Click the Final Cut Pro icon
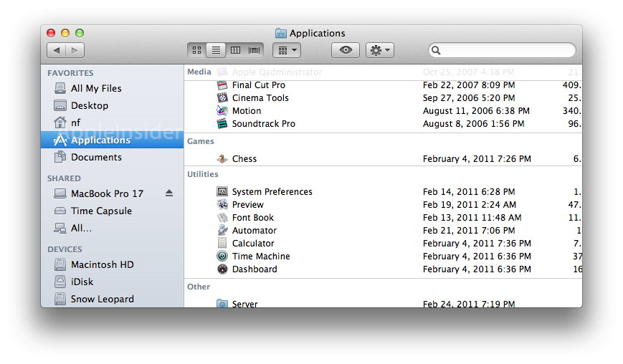 (x=222, y=85)
